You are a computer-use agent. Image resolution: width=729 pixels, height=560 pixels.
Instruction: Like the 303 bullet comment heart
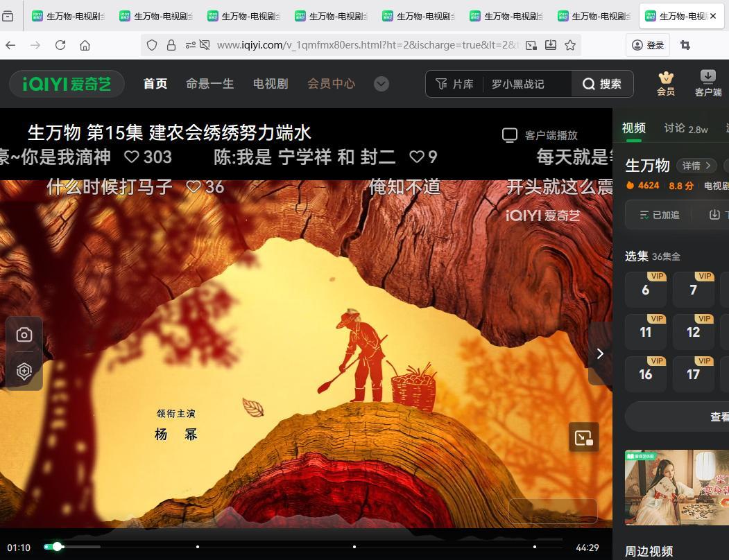[x=132, y=157]
